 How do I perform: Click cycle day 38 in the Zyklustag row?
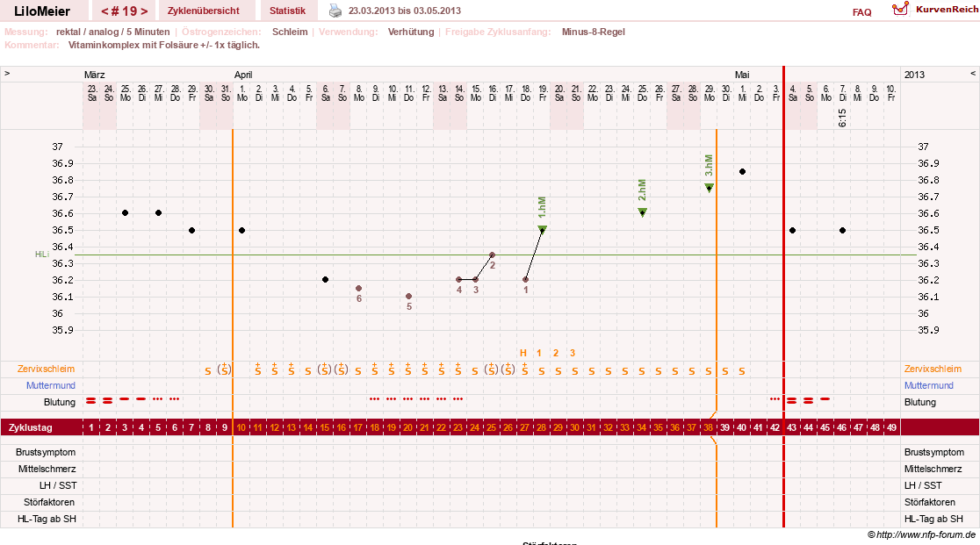708,427
